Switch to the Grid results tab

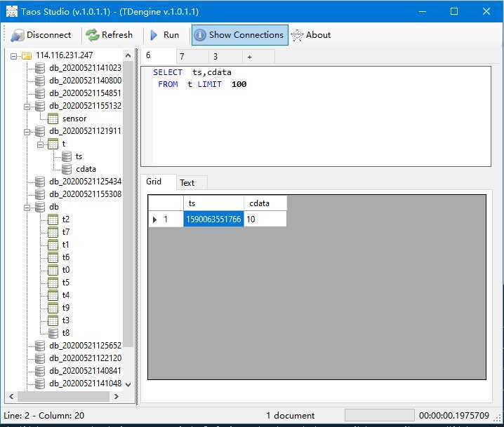click(158, 182)
